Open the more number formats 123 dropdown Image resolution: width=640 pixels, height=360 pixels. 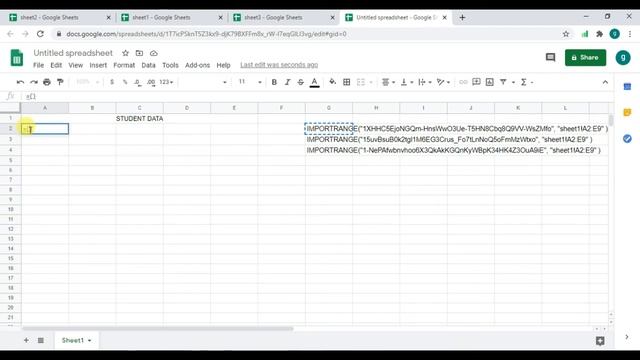(x=166, y=82)
